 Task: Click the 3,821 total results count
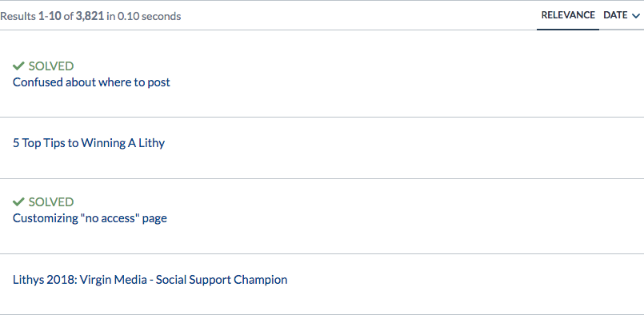point(90,17)
